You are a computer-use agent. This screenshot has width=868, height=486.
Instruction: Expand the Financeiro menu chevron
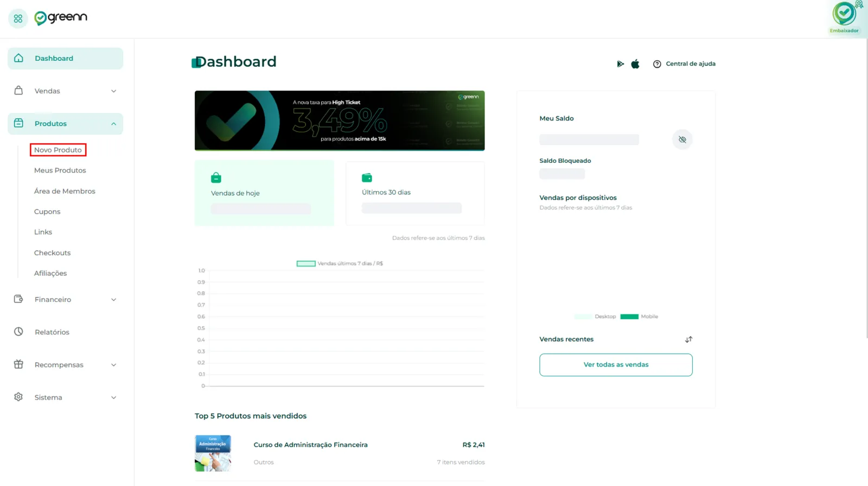(x=113, y=300)
